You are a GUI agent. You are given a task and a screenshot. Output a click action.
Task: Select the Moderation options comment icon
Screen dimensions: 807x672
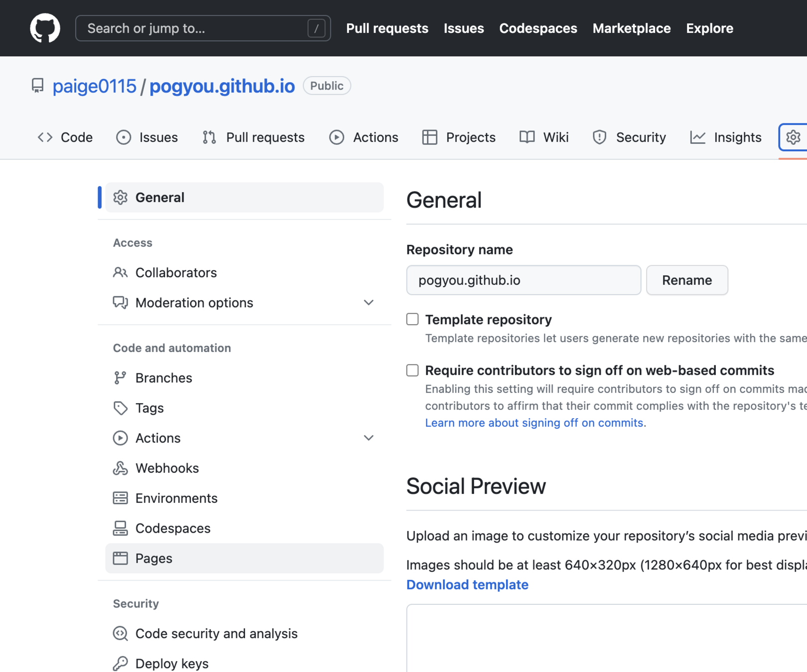(x=120, y=303)
